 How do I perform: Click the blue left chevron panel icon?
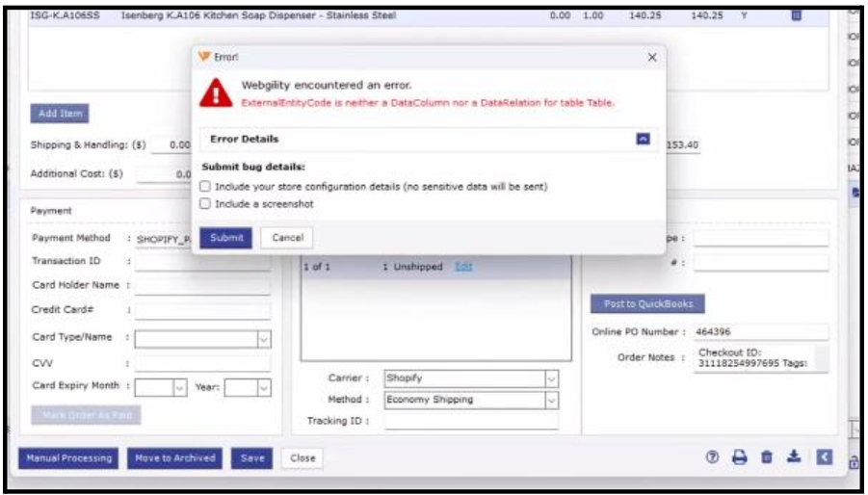825,456
